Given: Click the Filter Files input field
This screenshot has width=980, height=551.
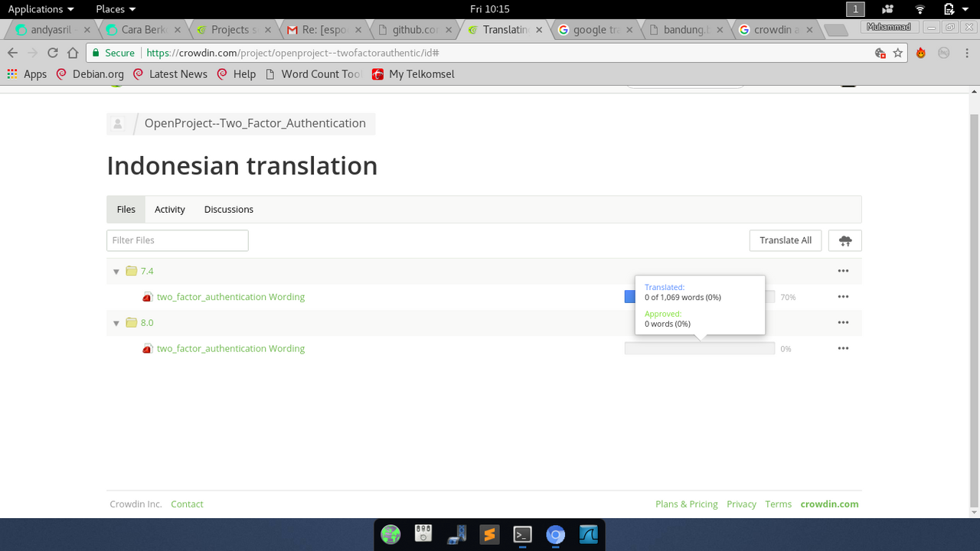Looking at the screenshot, I should coord(178,240).
